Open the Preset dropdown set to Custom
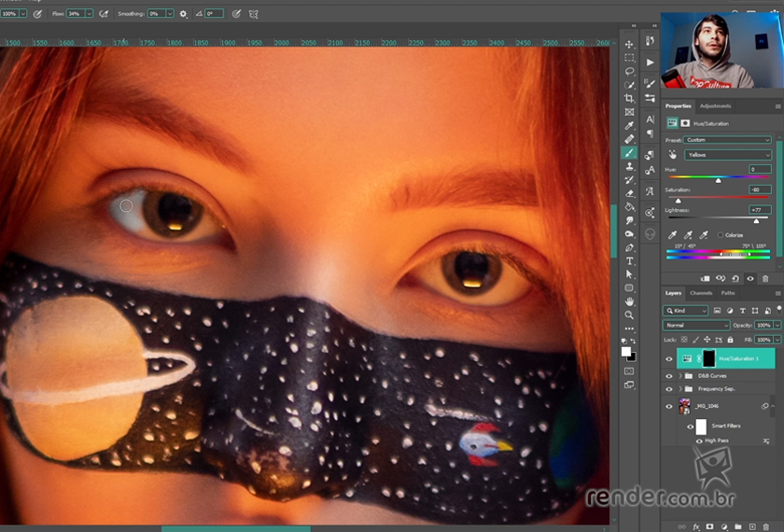 727,140
